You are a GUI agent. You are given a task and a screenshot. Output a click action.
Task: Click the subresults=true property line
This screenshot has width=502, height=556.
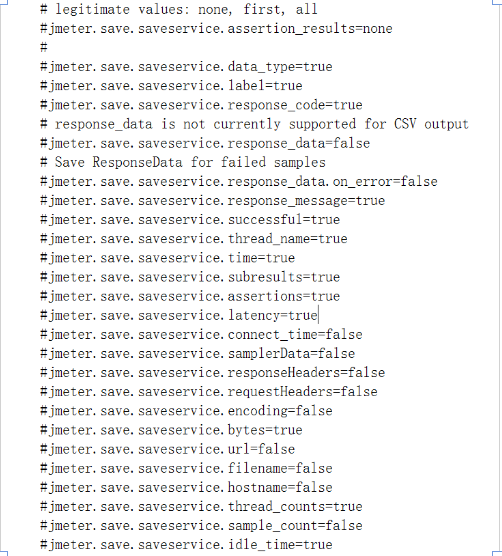pyautogui.click(x=190, y=277)
